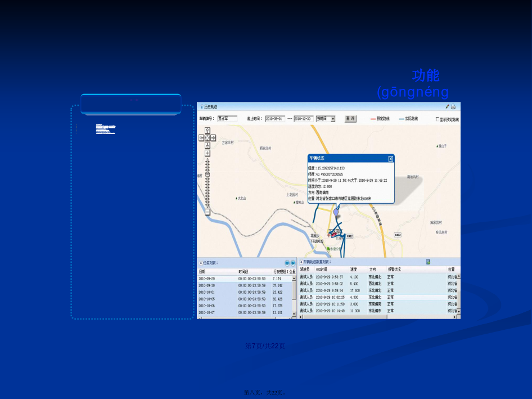Open the 按时间 dropdown

coord(332,119)
